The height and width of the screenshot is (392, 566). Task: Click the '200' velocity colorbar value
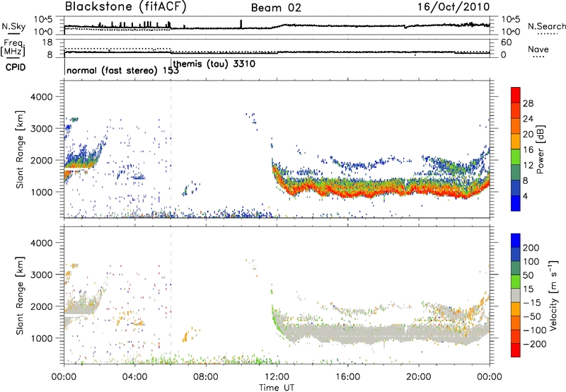pyautogui.click(x=531, y=248)
